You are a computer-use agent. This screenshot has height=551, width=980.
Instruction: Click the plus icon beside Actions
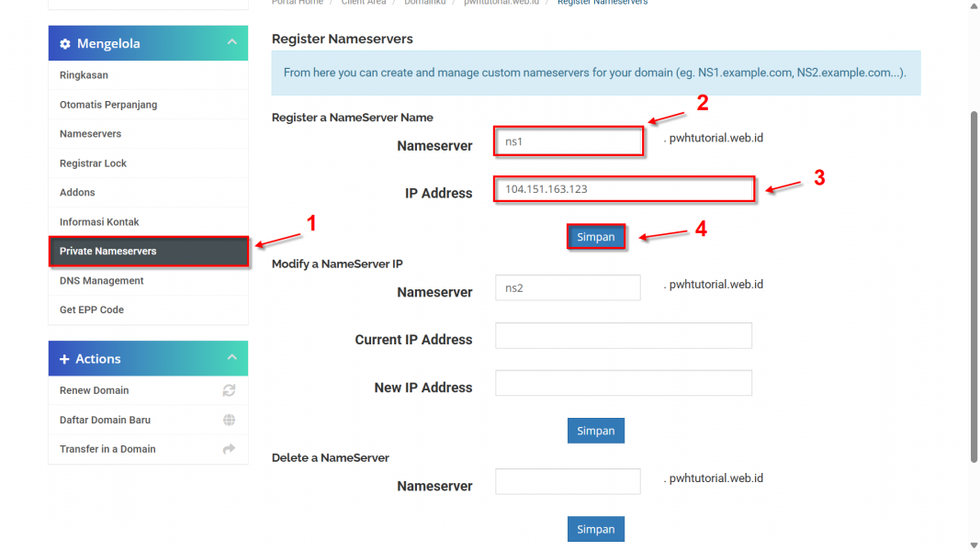64,359
